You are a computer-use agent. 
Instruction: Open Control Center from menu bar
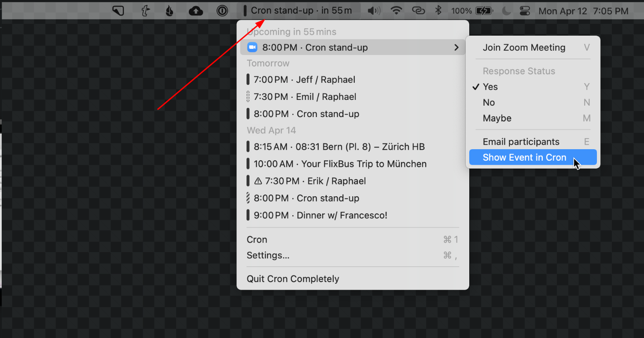[525, 11]
